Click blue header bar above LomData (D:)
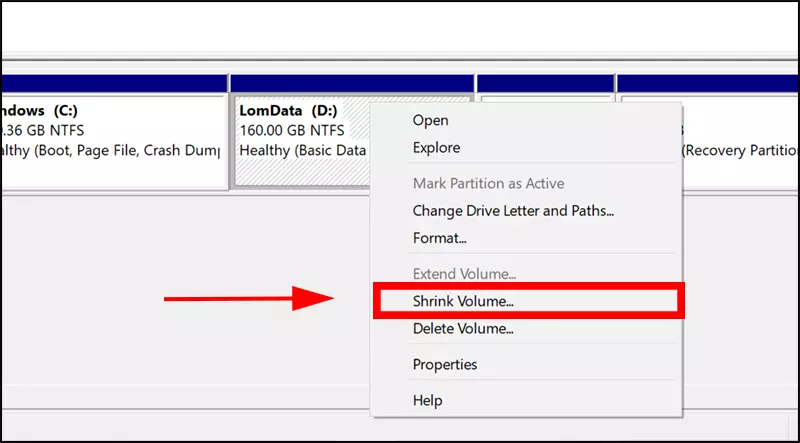The height and width of the screenshot is (443, 800). pyautogui.click(x=352, y=84)
